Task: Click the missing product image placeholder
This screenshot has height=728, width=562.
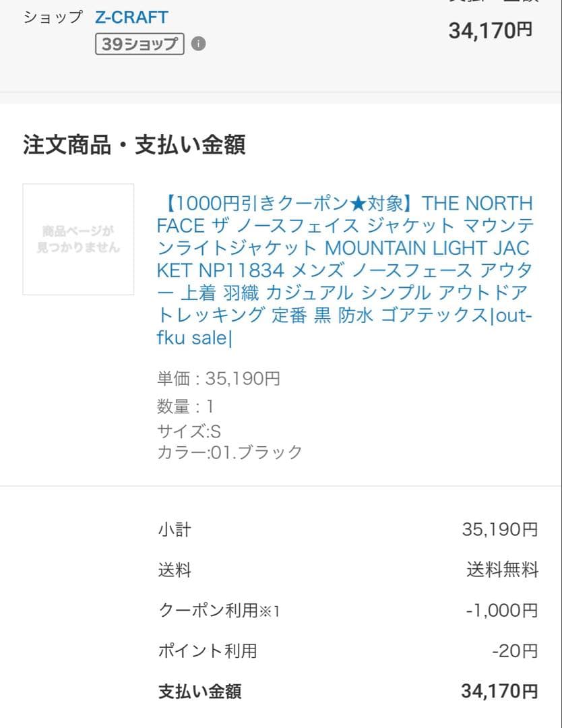Action: pyautogui.click(x=77, y=239)
